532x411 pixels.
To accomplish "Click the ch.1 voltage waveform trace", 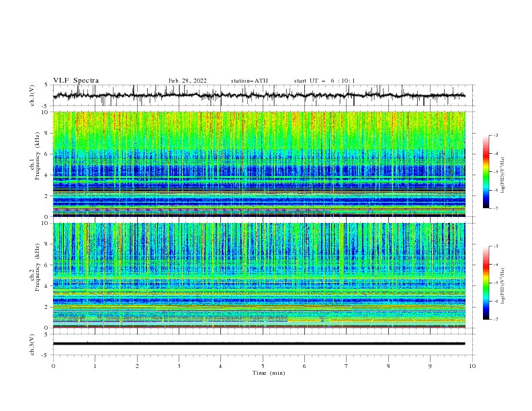I will coord(259,95).
